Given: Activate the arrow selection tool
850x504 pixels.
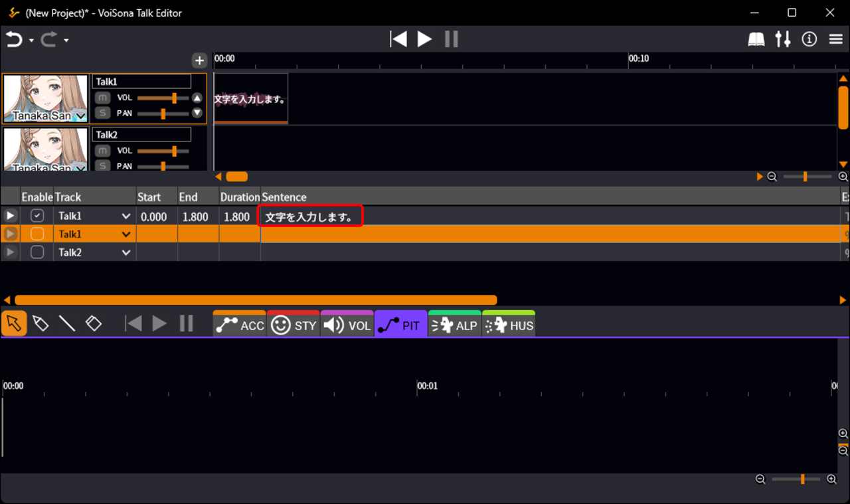Looking at the screenshot, I should tap(14, 323).
